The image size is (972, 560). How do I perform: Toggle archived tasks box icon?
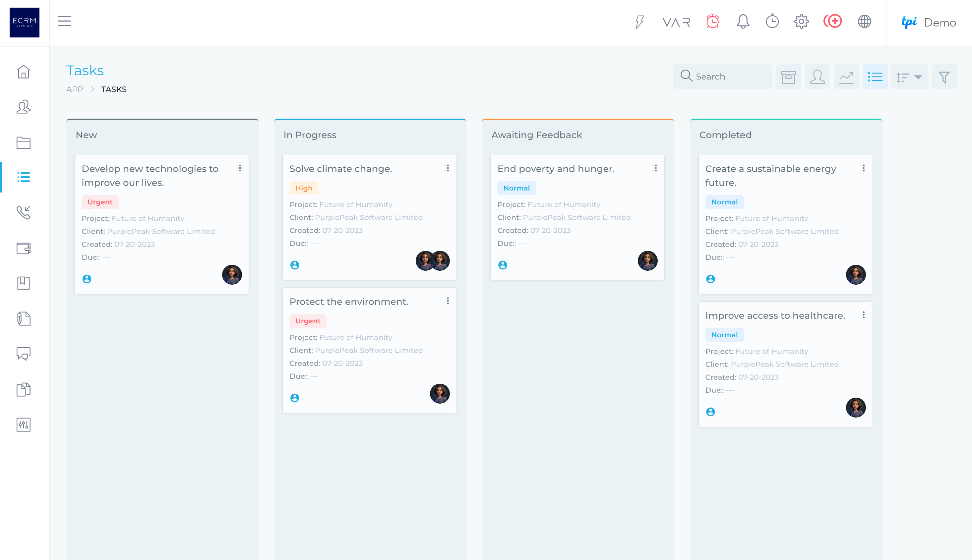click(x=788, y=77)
